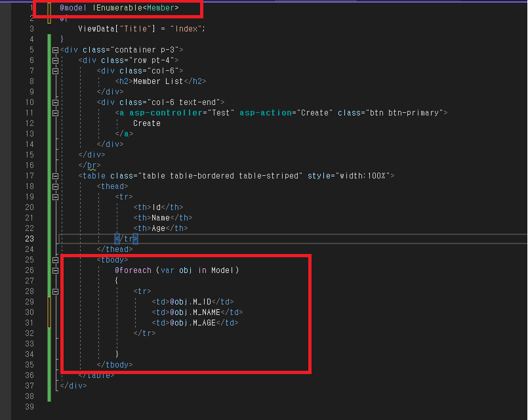Collapse the anchor tag block on line 11
528x420 pixels.
(56, 113)
